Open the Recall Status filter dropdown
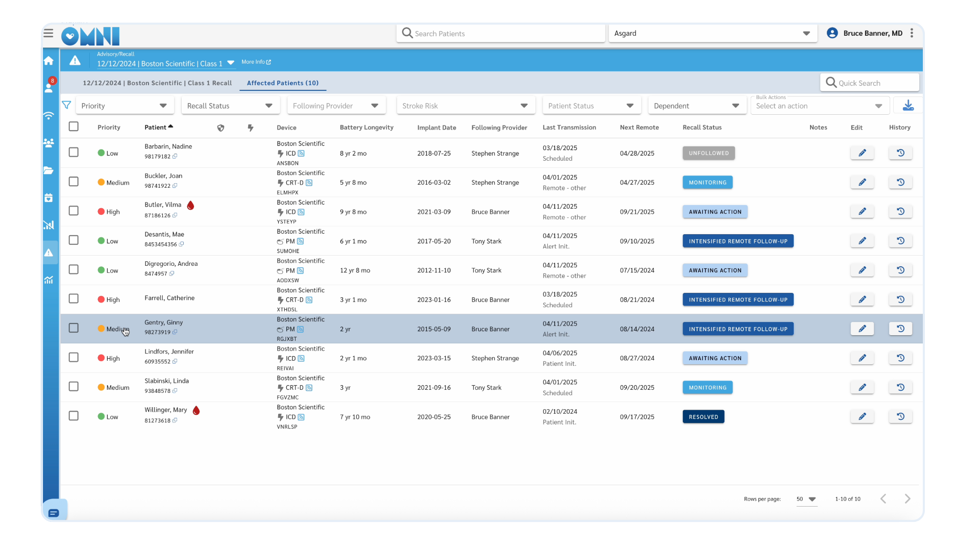980x551 pixels. [230, 106]
